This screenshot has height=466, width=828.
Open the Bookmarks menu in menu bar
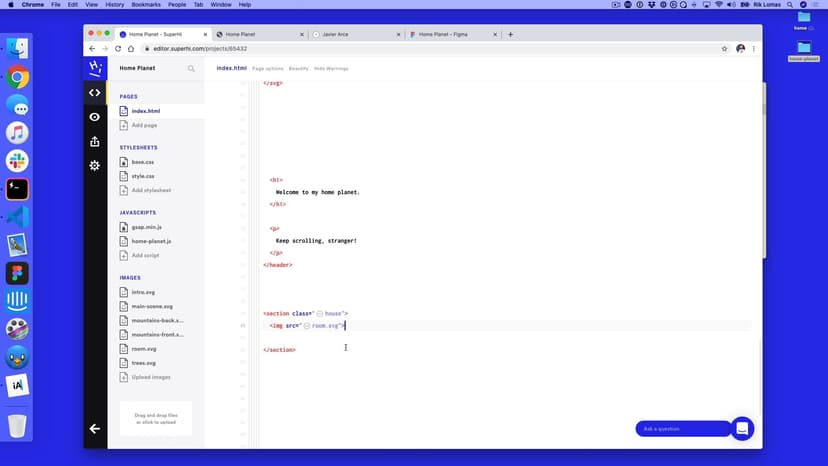[144, 5]
